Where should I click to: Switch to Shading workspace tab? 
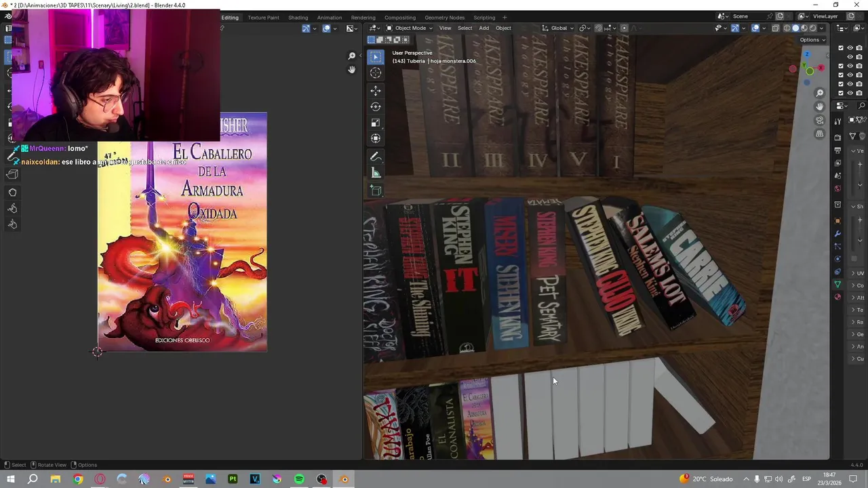coord(298,17)
